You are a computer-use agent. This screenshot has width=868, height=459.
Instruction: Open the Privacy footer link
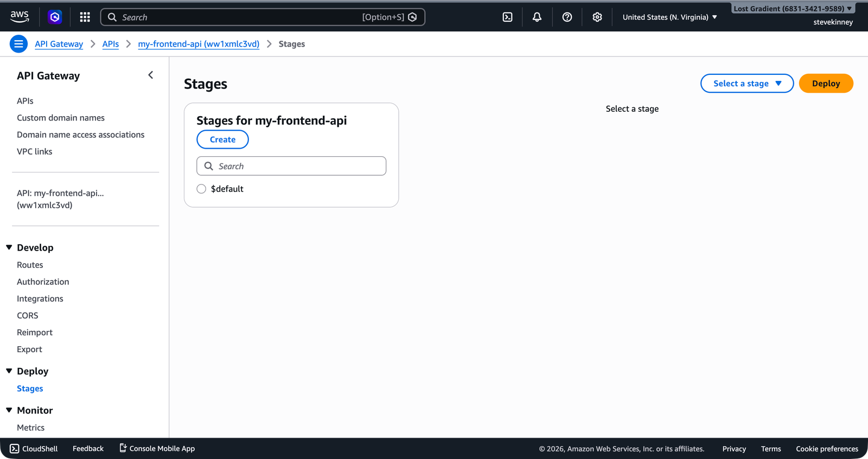point(734,449)
